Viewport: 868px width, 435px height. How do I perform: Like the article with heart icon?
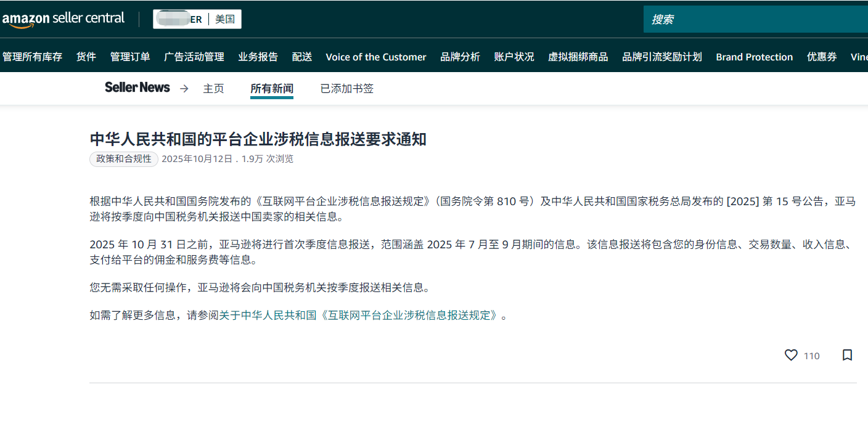[791, 356]
